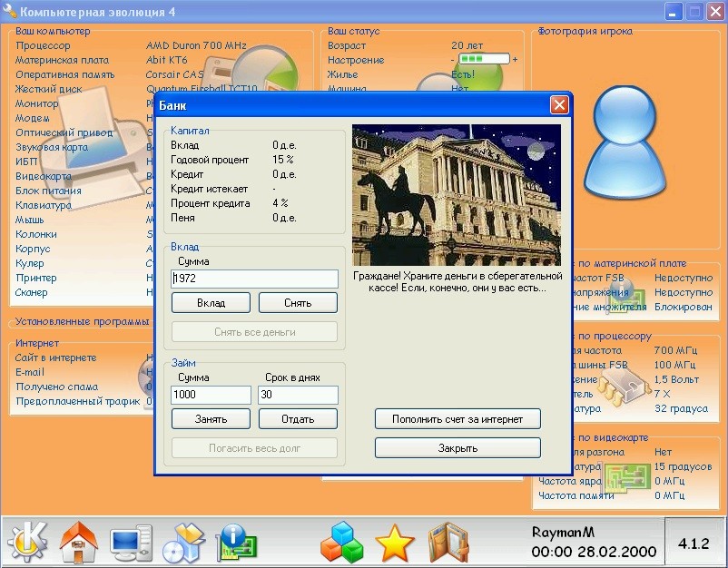Click the plus sign next to mood bar
Viewport: 728px width, 568px height.
click(515, 59)
